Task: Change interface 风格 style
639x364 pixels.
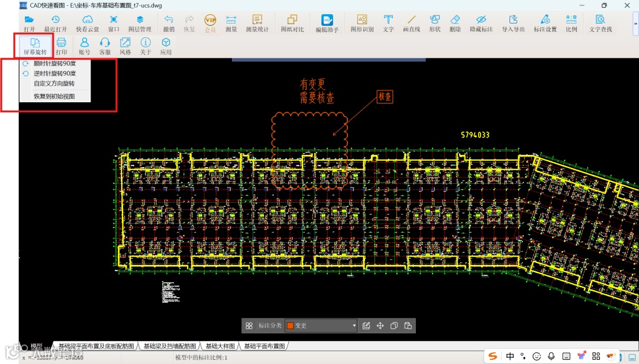Action: (125, 46)
